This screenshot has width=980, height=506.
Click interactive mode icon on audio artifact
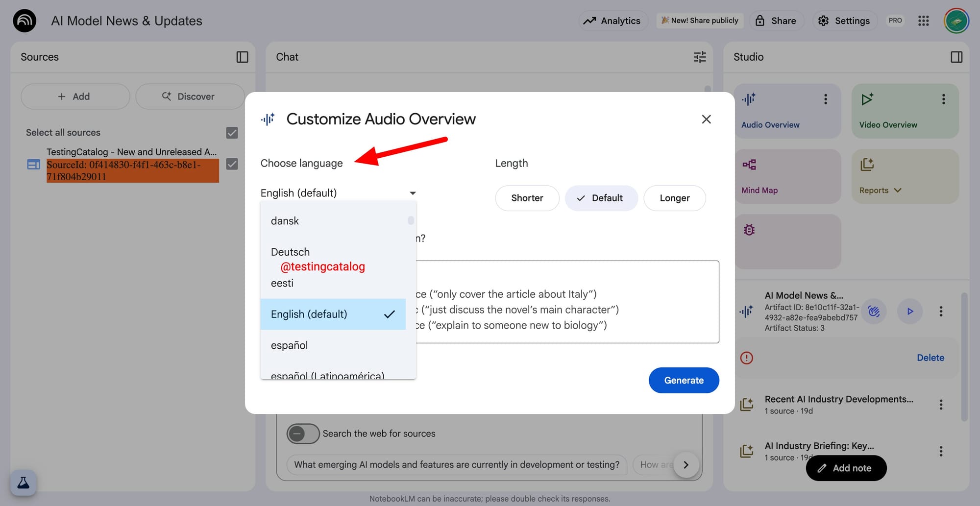pyautogui.click(x=874, y=311)
